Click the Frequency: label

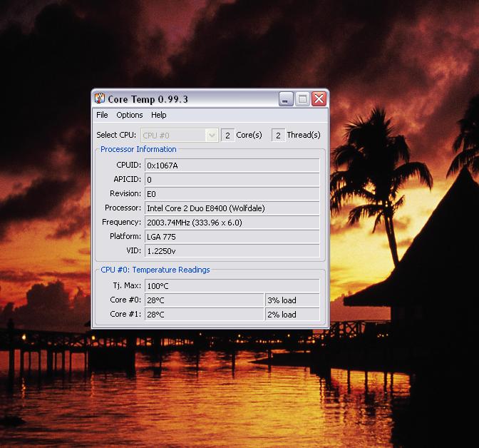tap(122, 222)
